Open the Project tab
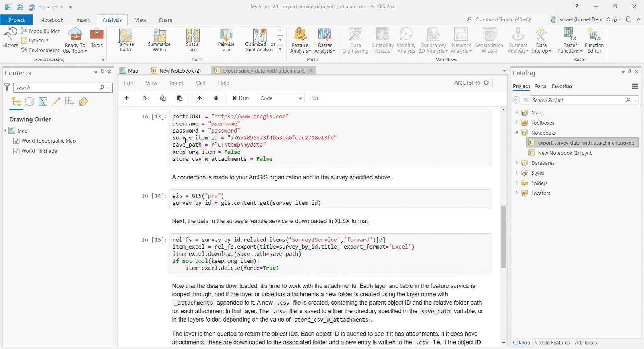 pyautogui.click(x=17, y=20)
